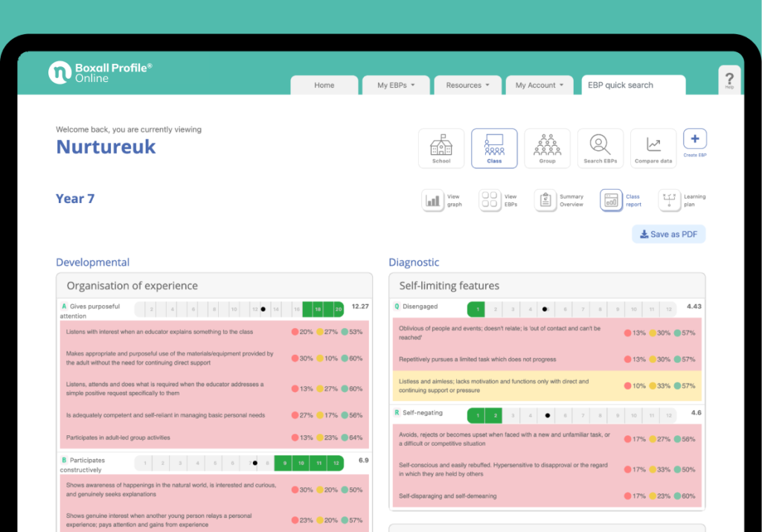The height and width of the screenshot is (532, 762).
Task: Select the Class view icon
Action: coord(494,148)
